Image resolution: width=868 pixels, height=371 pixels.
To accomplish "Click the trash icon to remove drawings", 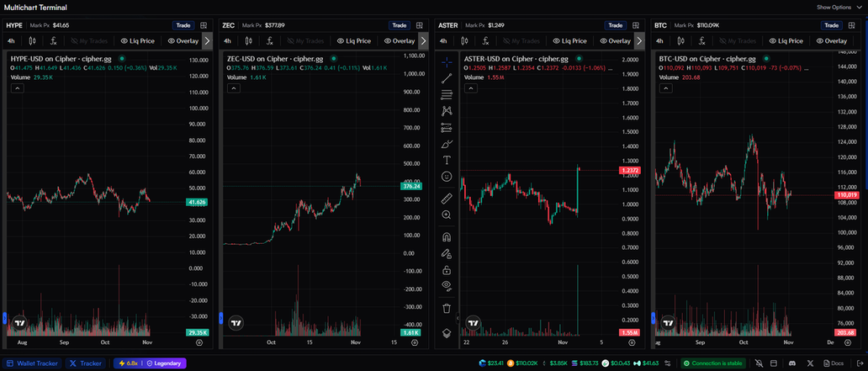I will tap(447, 308).
